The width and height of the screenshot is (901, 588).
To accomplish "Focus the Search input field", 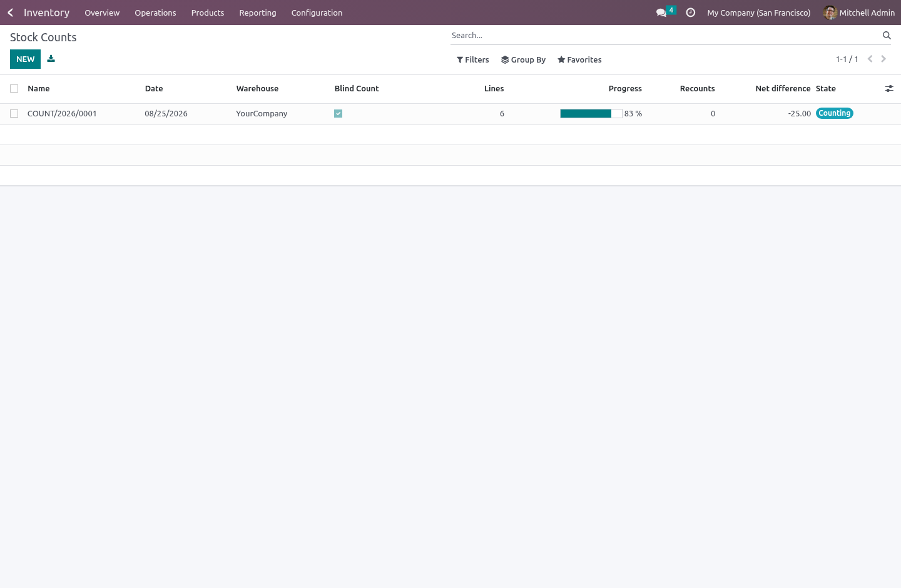I will coord(664,36).
